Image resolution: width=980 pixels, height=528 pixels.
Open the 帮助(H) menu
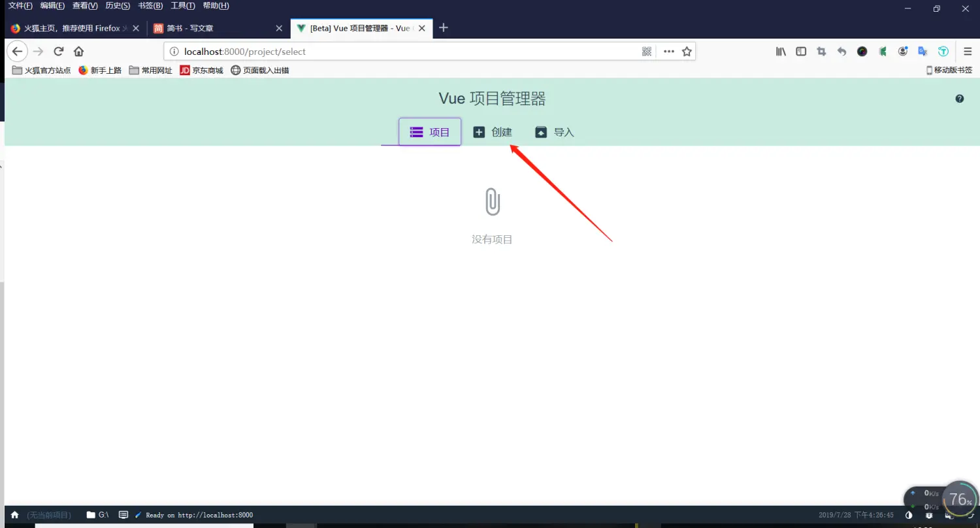(x=216, y=6)
